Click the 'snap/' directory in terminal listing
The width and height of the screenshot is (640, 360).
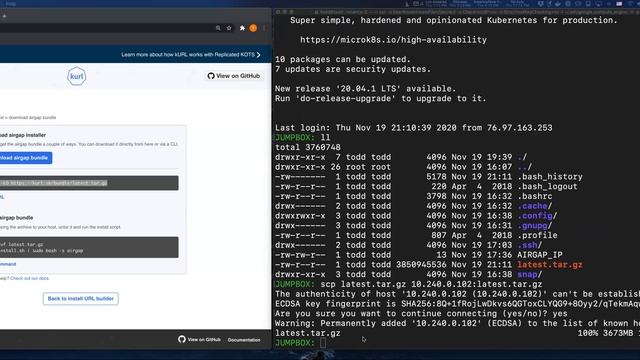pos(530,275)
